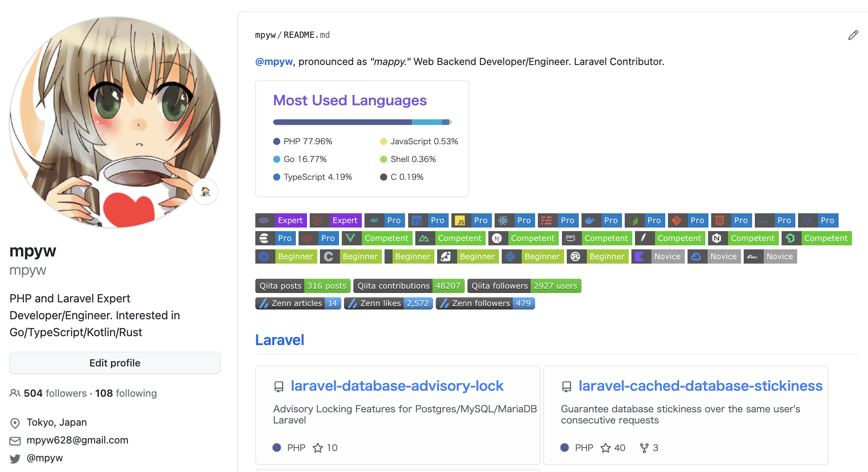868x472 pixels.
Task: Click the JavaScript 0.53% yellow dot
Action: pos(384,142)
